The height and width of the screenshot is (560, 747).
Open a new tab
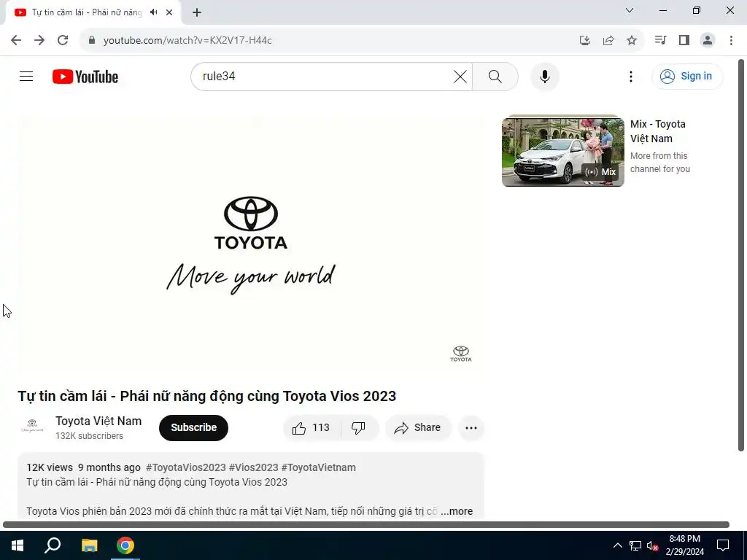coord(197,12)
